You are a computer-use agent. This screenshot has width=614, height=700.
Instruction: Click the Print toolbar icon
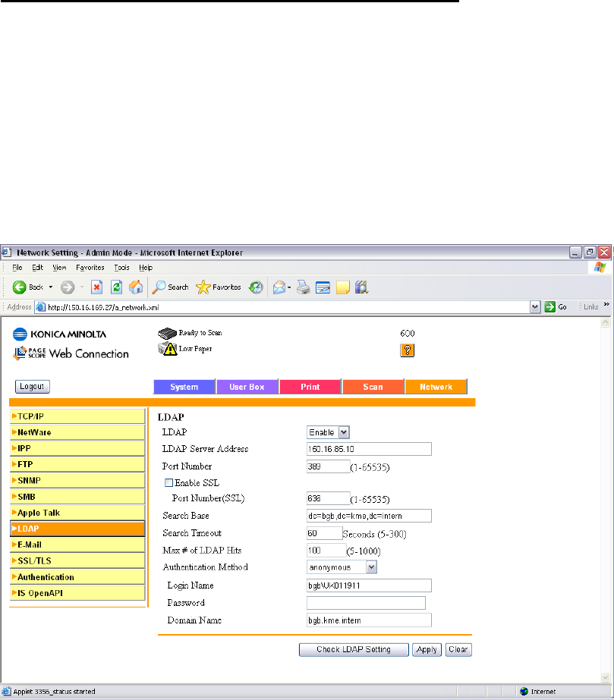tap(302, 287)
